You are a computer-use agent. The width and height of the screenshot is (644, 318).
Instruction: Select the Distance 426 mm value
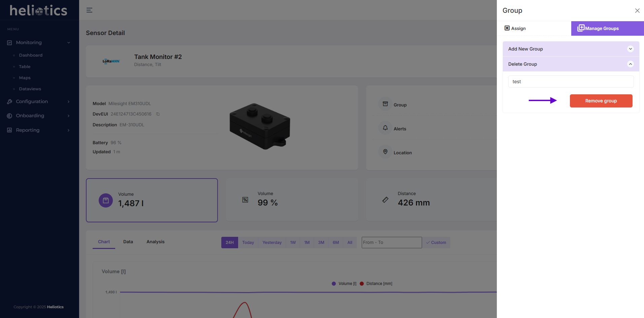[414, 203]
